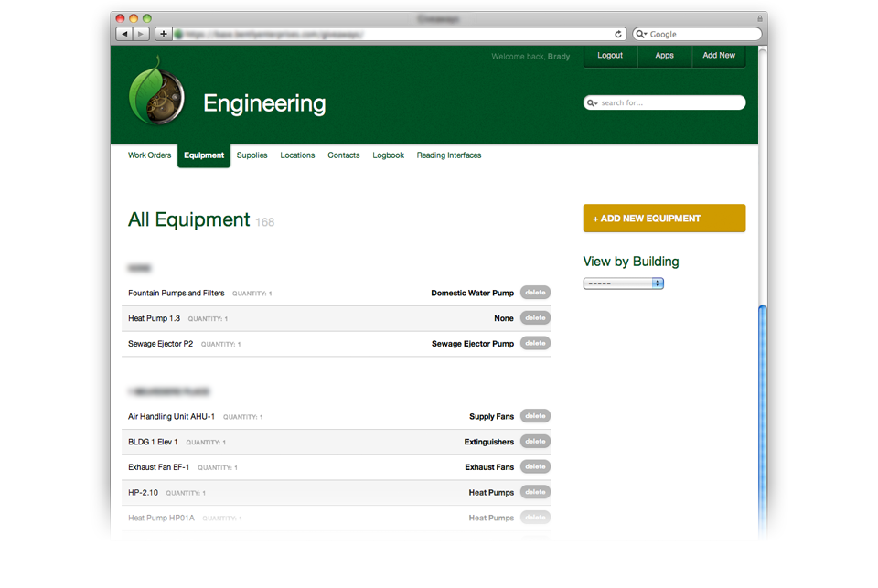Open the Apps menu button
878x588 pixels.
point(665,56)
